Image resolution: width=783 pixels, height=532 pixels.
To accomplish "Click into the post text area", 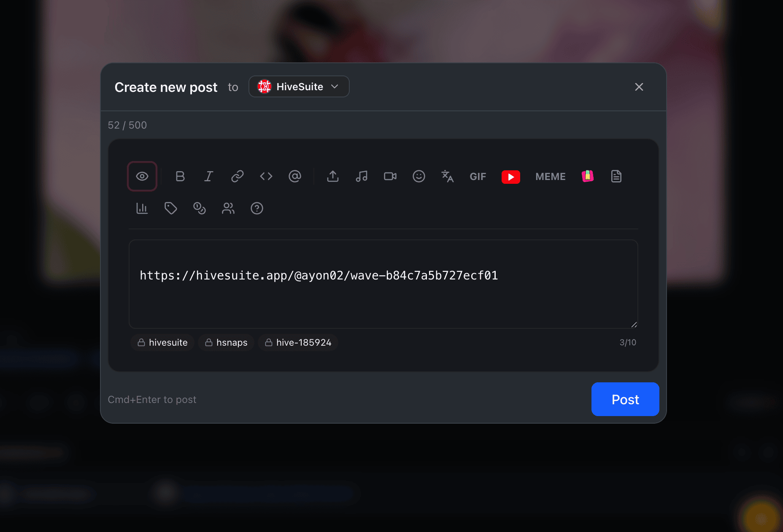I will pos(383,284).
